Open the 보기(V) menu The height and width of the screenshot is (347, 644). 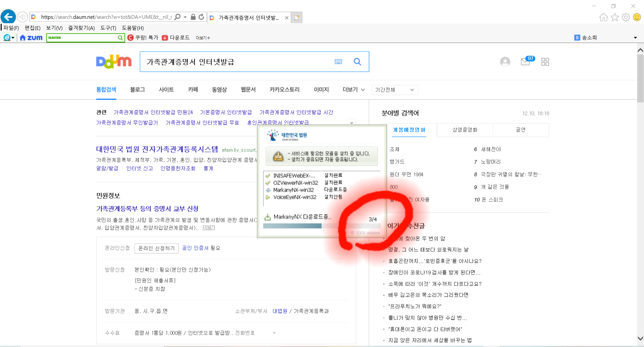point(54,28)
